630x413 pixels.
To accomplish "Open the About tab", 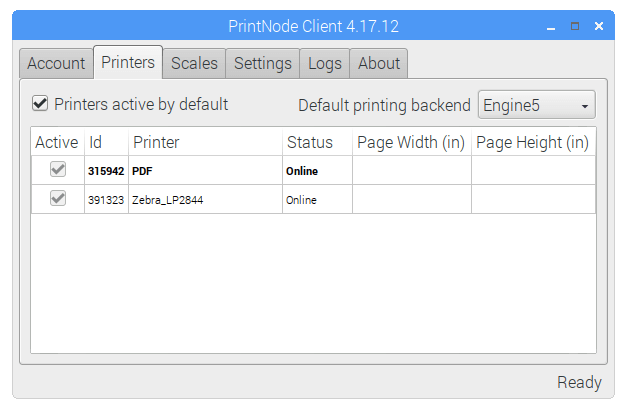I will pyautogui.click(x=379, y=63).
